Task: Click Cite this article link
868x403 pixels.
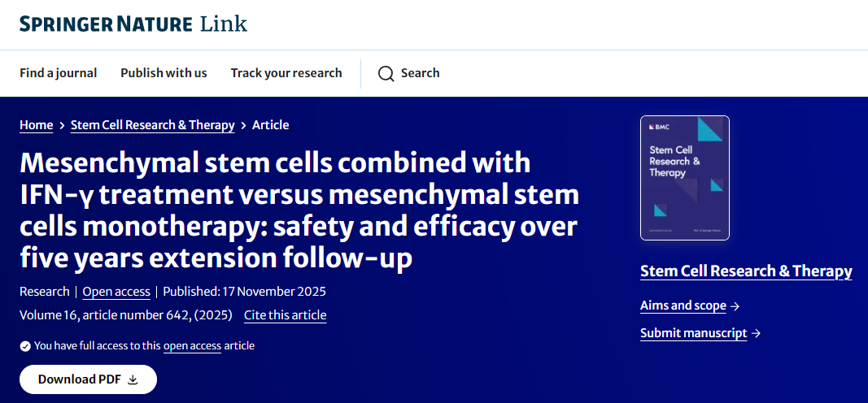Action: coord(285,315)
